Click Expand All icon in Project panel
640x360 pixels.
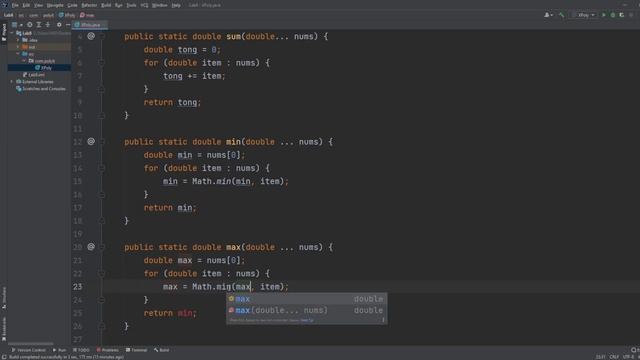[x=38, y=25]
